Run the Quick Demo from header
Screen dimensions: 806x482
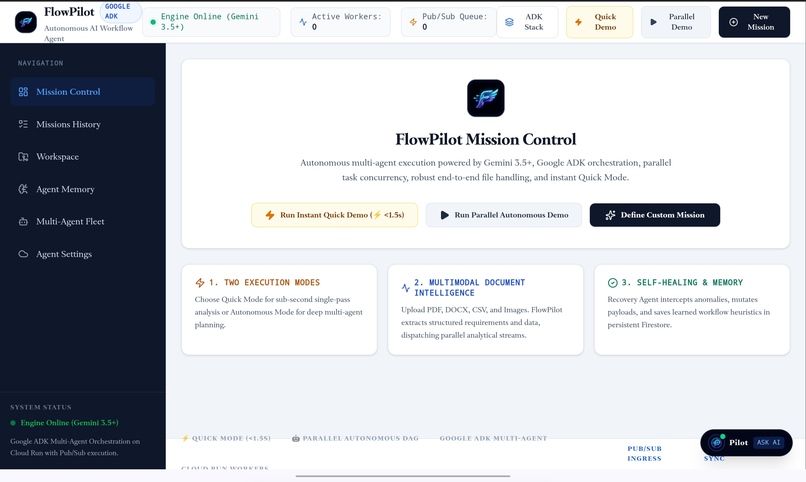(599, 22)
